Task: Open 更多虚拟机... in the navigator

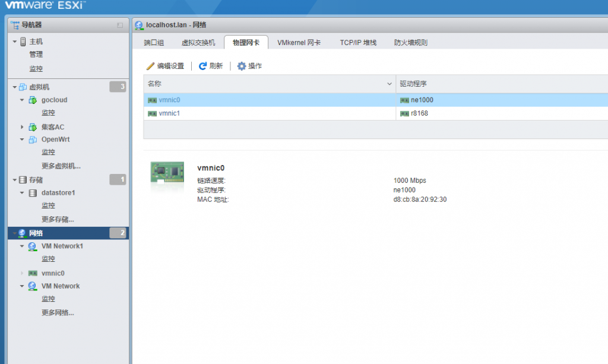Action: (x=61, y=166)
